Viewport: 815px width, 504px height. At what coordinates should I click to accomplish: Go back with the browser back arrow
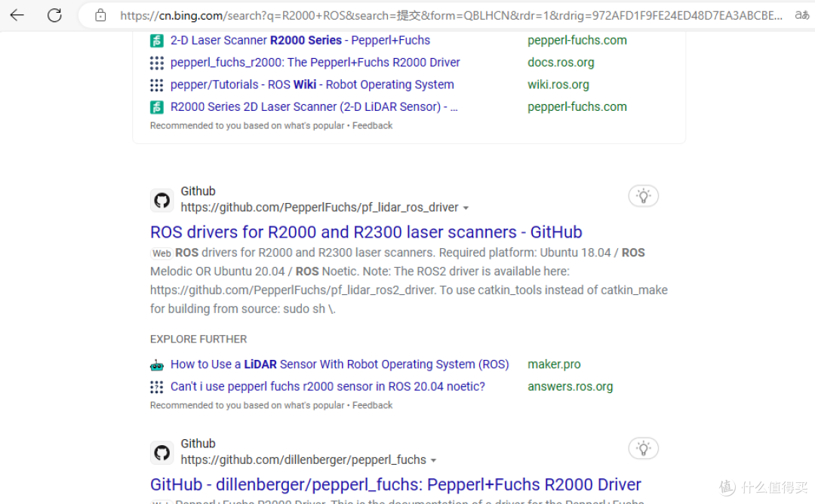[x=17, y=15]
